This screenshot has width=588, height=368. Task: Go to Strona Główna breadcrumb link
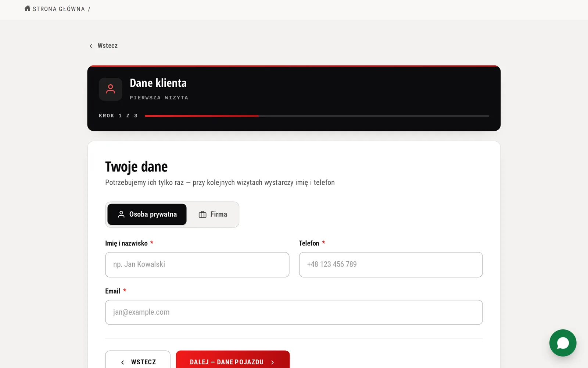click(x=59, y=9)
